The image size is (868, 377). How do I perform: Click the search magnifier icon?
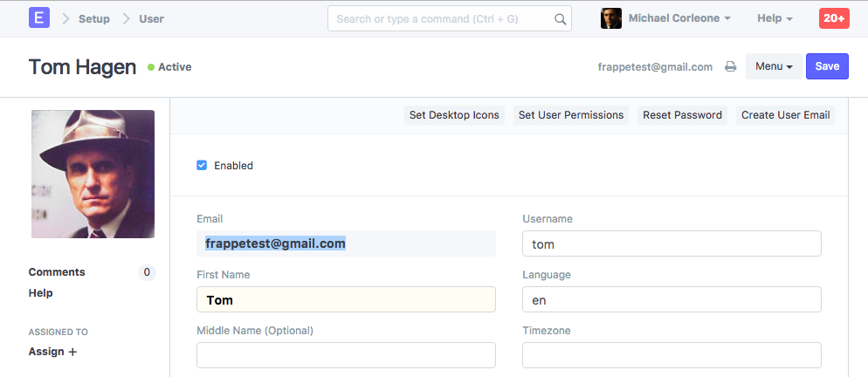click(x=560, y=18)
